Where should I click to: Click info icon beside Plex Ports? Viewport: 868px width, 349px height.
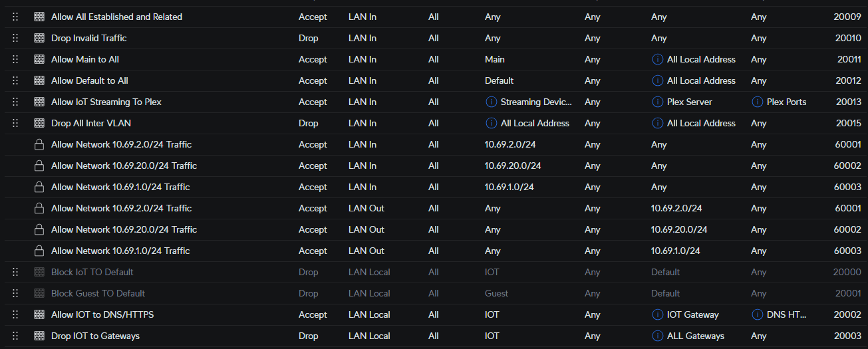pyautogui.click(x=757, y=102)
